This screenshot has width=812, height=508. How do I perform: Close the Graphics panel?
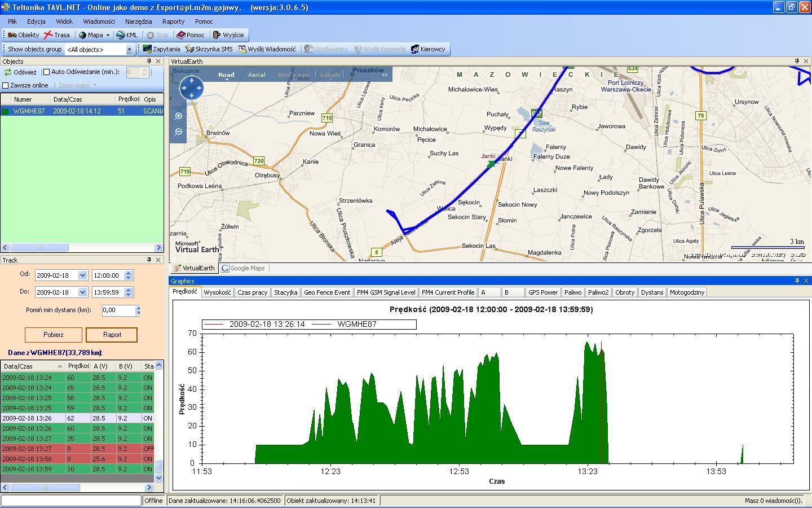tap(806, 281)
